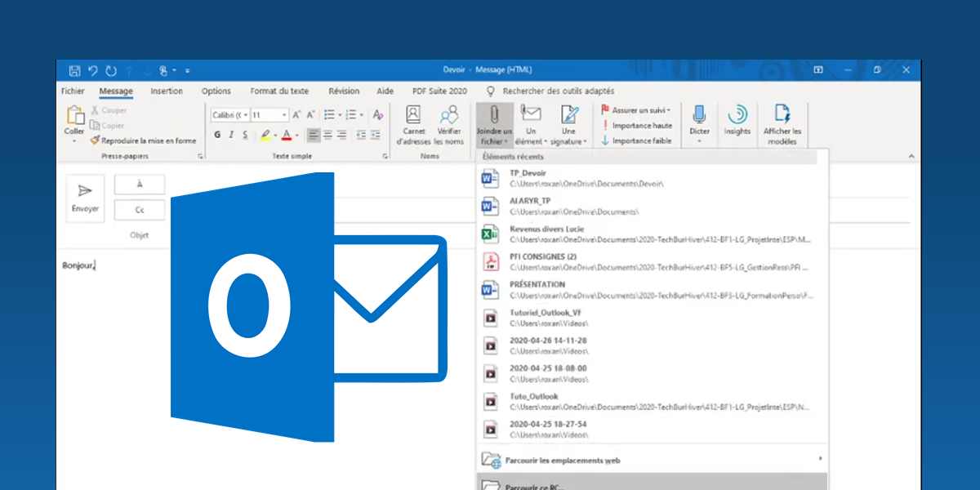The width and height of the screenshot is (980, 490).
Task: Clear all formatting with the eraser A icon
Action: 376,115
